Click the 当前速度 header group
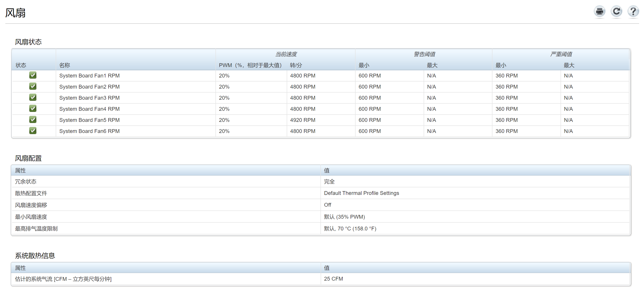The image size is (644, 303). pyautogui.click(x=286, y=54)
